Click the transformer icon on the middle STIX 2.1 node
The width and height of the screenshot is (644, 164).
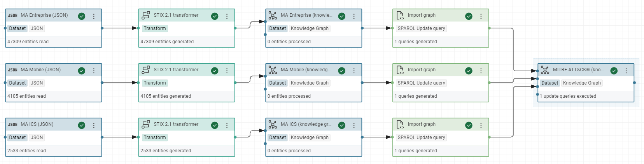[x=146, y=70]
